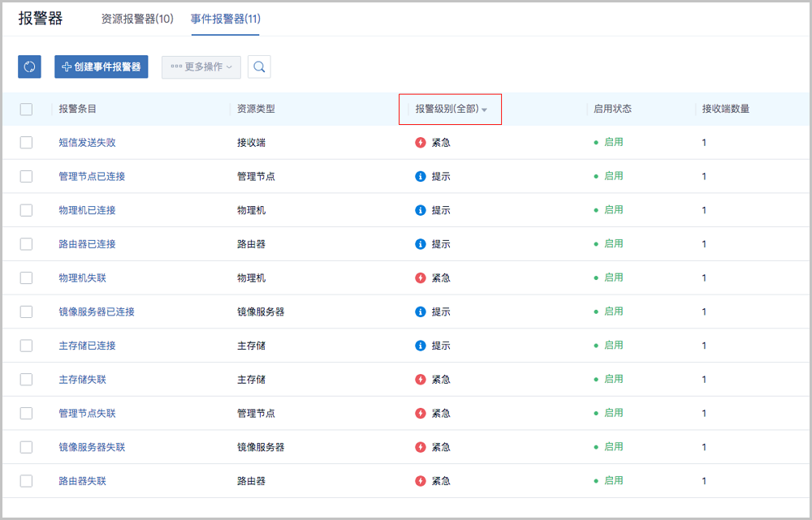Click the info icon beside 镜像服务器已连接

421,311
